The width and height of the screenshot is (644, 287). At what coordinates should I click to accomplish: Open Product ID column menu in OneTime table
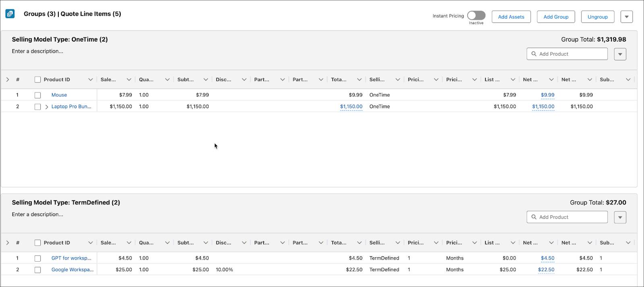pos(91,79)
